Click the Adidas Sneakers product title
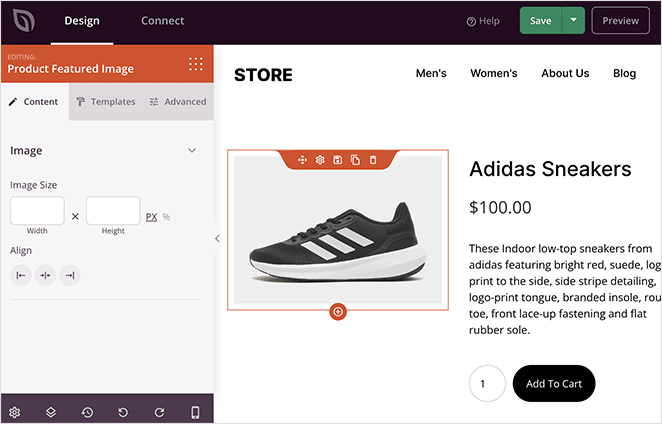The height and width of the screenshot is (424, 662). [x=550, y=169]
